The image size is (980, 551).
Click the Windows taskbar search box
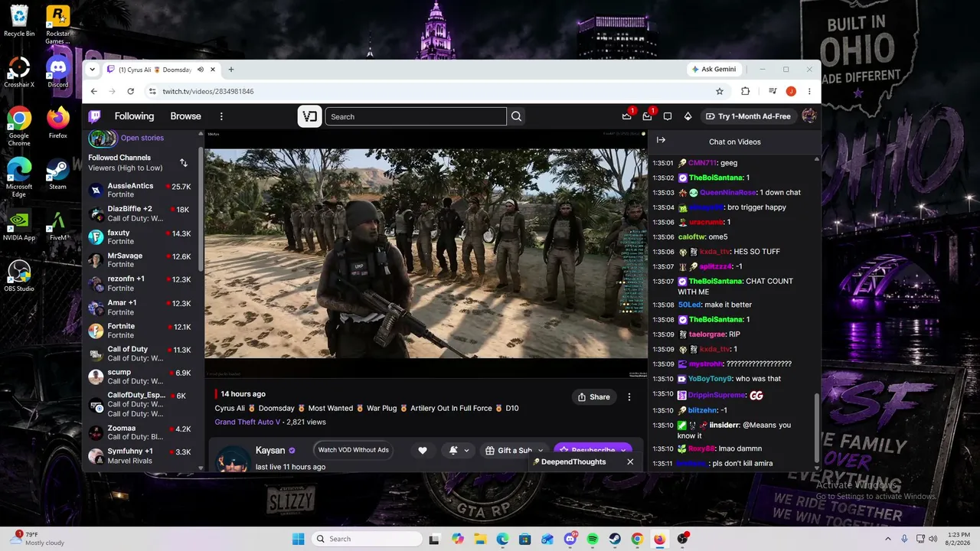coord(367,539)
